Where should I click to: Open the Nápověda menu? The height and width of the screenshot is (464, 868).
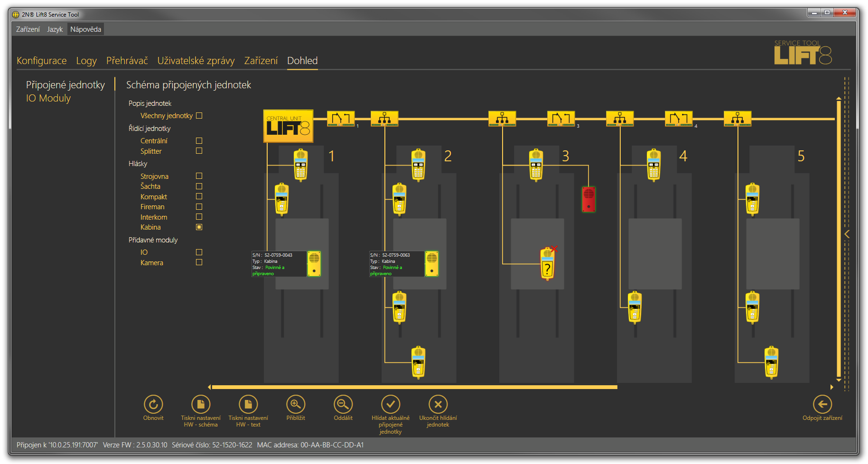point(85,29)
